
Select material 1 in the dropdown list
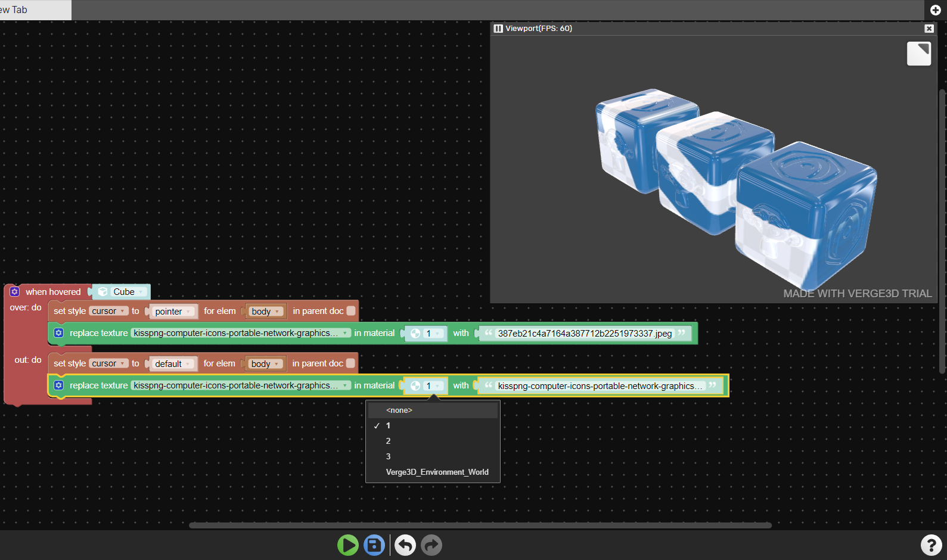[x=433, y=426]
